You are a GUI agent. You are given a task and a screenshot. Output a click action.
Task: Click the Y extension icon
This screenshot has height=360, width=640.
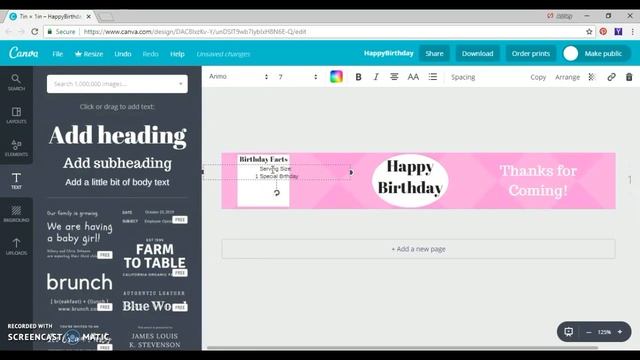[x=618, y=31]
